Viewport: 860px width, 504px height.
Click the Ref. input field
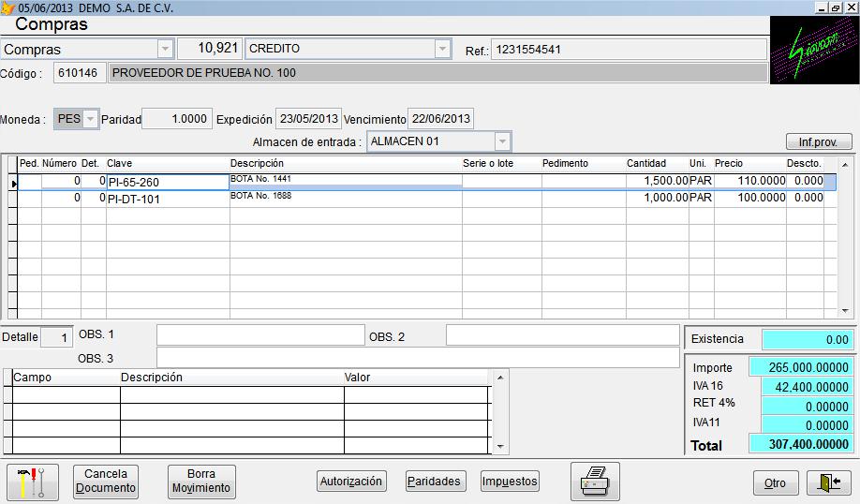coord(628,49)
